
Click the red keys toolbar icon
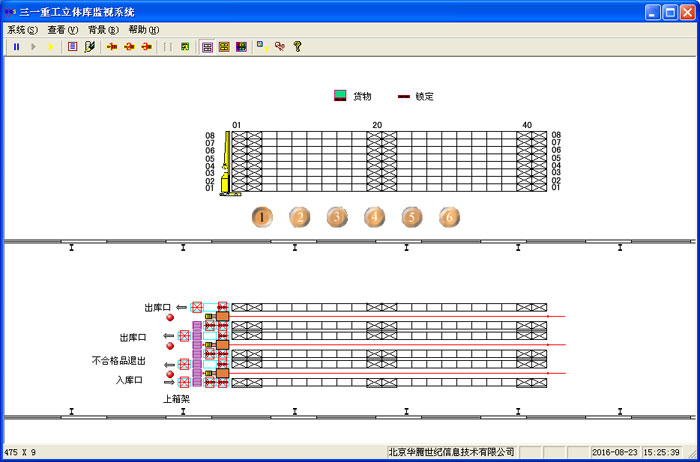(280, 46)
